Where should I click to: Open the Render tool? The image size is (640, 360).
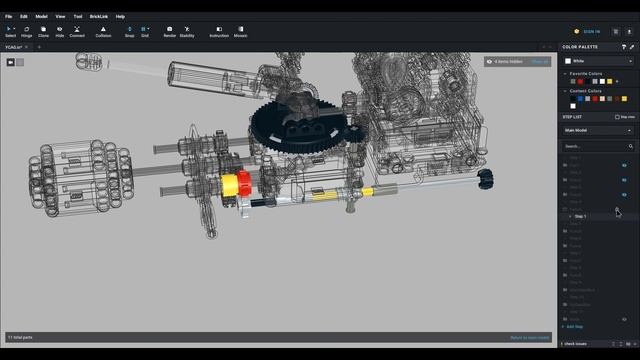click(169, 31)
